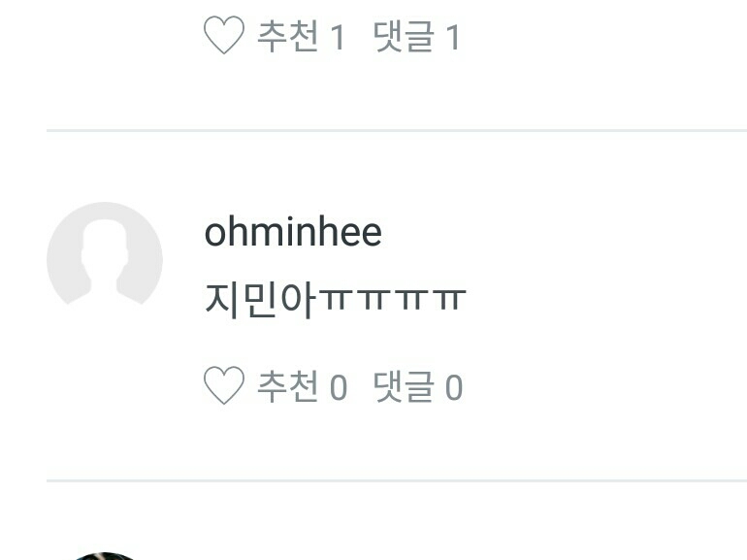Select the comment text 지민아ㅠㅠㅠㅠ
This screenshot has height=560, width=747.
pyautogui.click(x=335, y=300)
